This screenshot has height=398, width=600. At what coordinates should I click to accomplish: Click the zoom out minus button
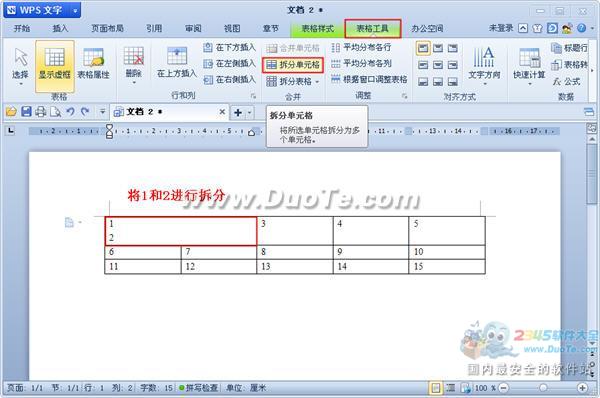point(504,388)
